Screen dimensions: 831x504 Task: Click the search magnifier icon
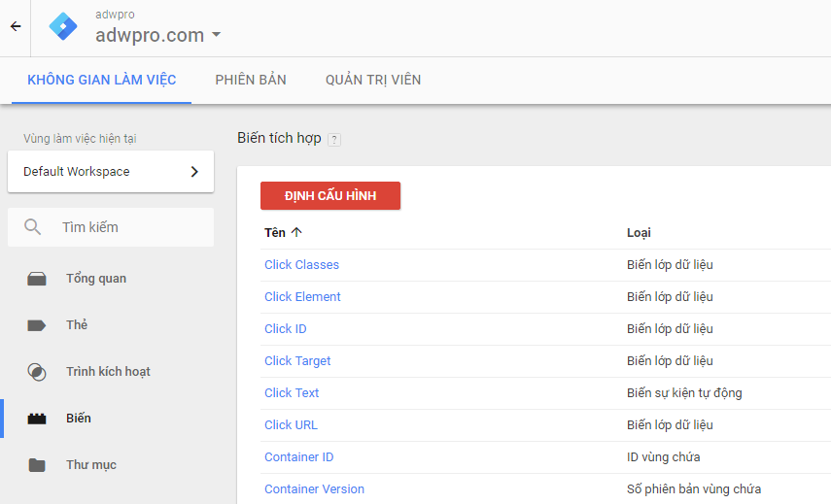[33, 227]
